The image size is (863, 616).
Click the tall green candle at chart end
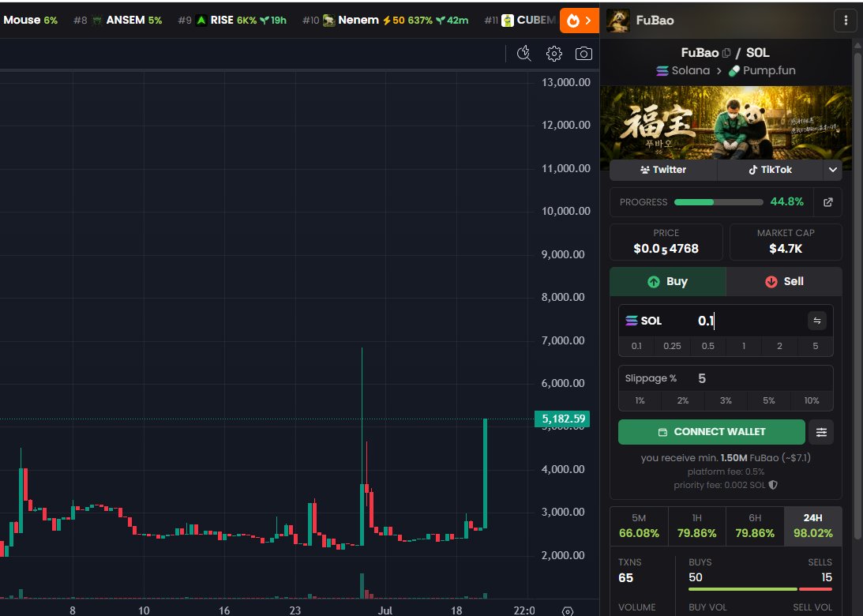click(485, 473)
